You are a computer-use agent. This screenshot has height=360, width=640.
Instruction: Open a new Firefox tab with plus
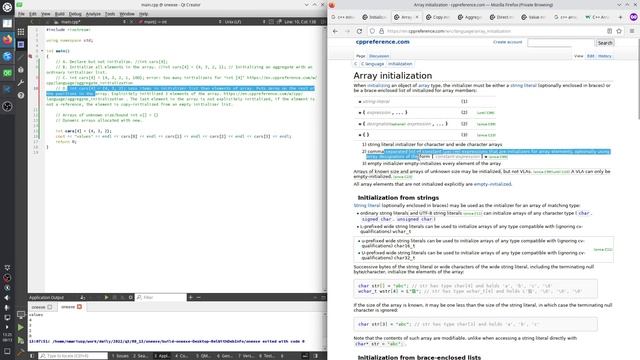coord(620,17)
